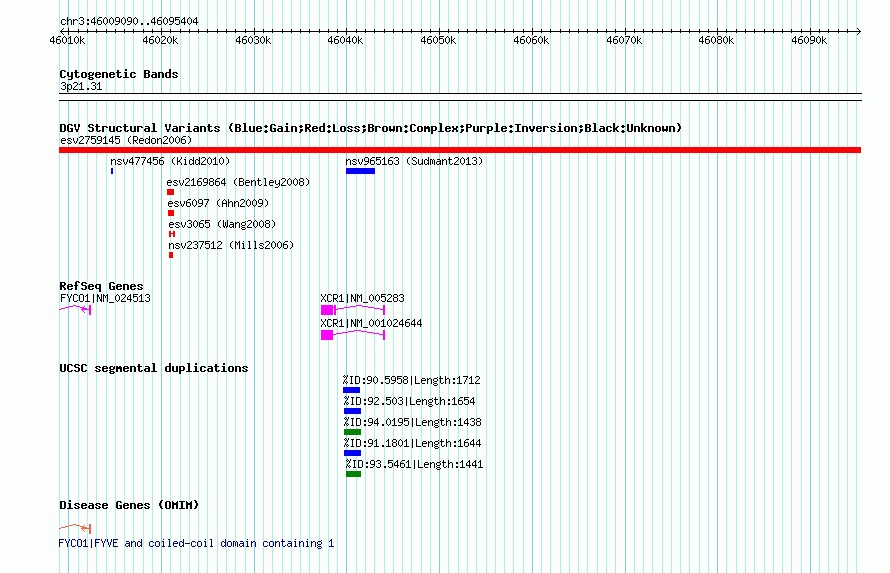890x573 pixels.
Task: Click the esv2169864 (Bentley2008) label
Action: 238,182
